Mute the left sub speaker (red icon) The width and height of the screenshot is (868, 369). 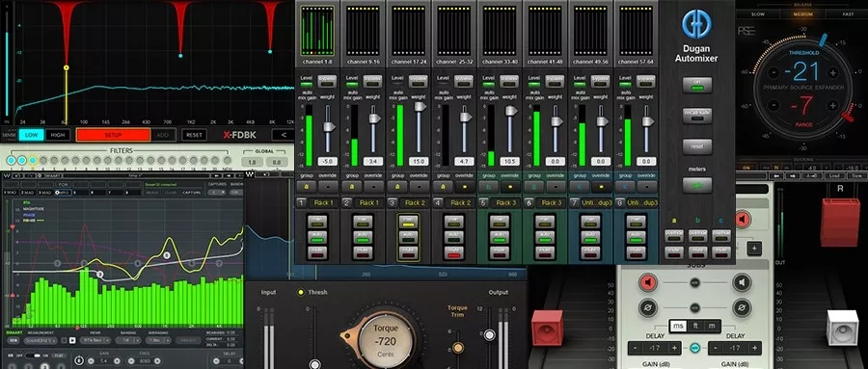coord(648,282)
